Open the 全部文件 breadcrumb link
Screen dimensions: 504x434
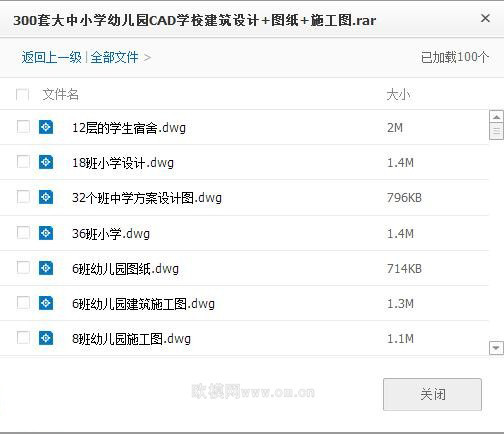click(x=114, y=57)
